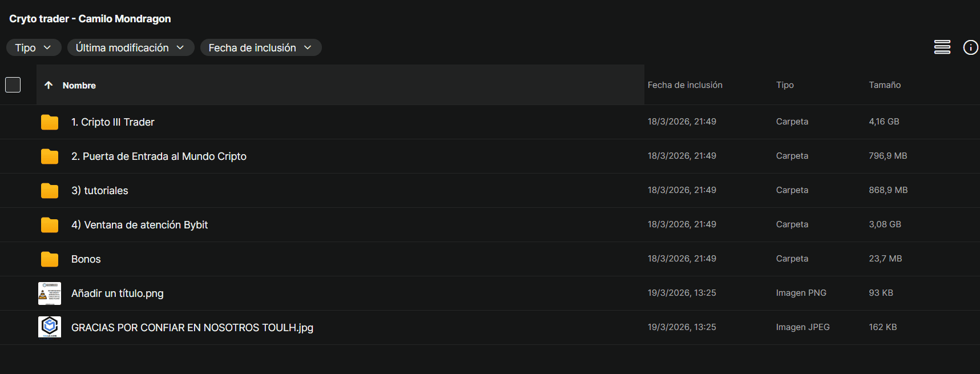Toggle the select-all checkbox in header

tap(13, 85)
